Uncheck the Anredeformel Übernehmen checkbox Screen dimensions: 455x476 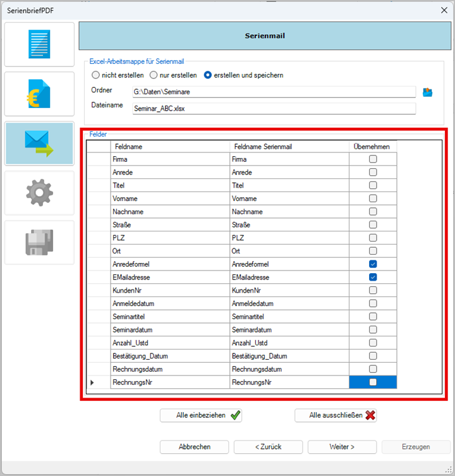pos(373,264)
